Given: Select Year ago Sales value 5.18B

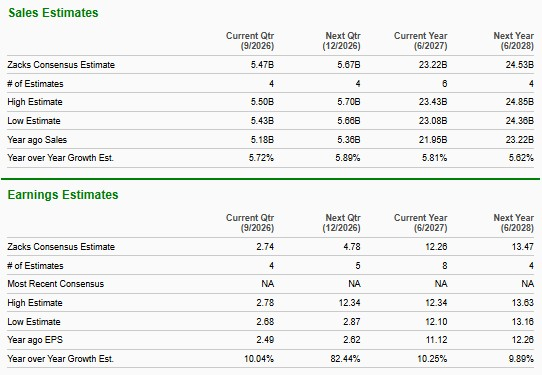Looking at the screenshot, I should (x=262, y=140).
